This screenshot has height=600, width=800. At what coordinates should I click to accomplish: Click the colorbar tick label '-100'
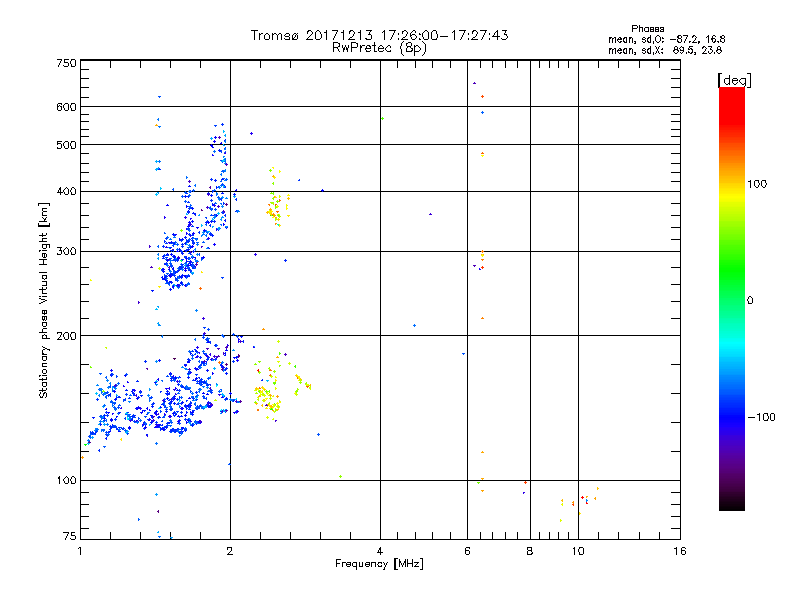point(761,417)
